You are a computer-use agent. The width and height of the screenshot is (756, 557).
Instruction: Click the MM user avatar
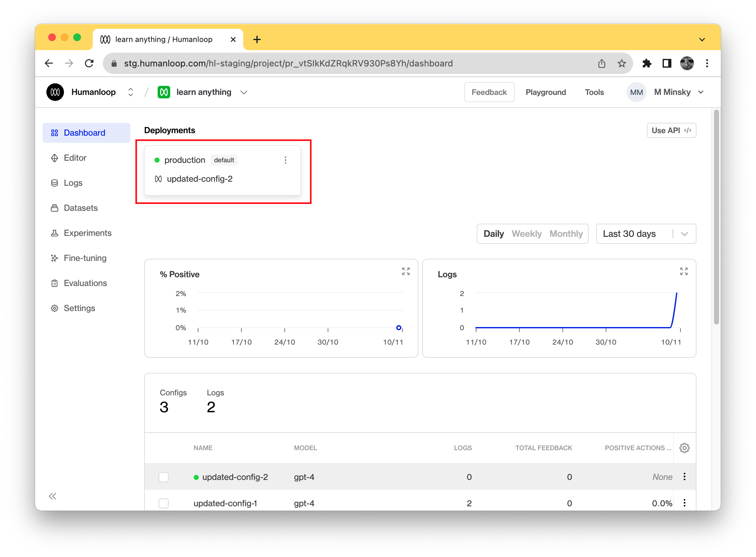tap(636, 92)
